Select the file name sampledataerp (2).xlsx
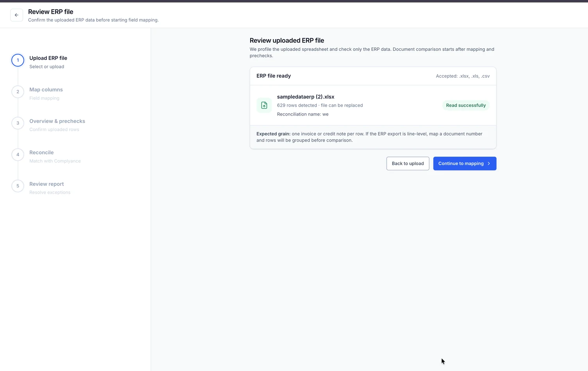Image resolution: width=588 pixels, height=371 pixels. pos(306,97)
